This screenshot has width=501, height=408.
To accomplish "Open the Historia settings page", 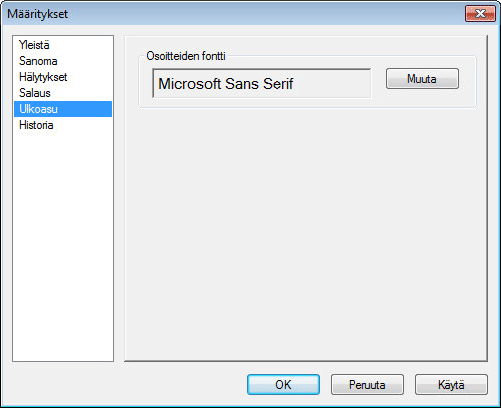I will (63, 125).
